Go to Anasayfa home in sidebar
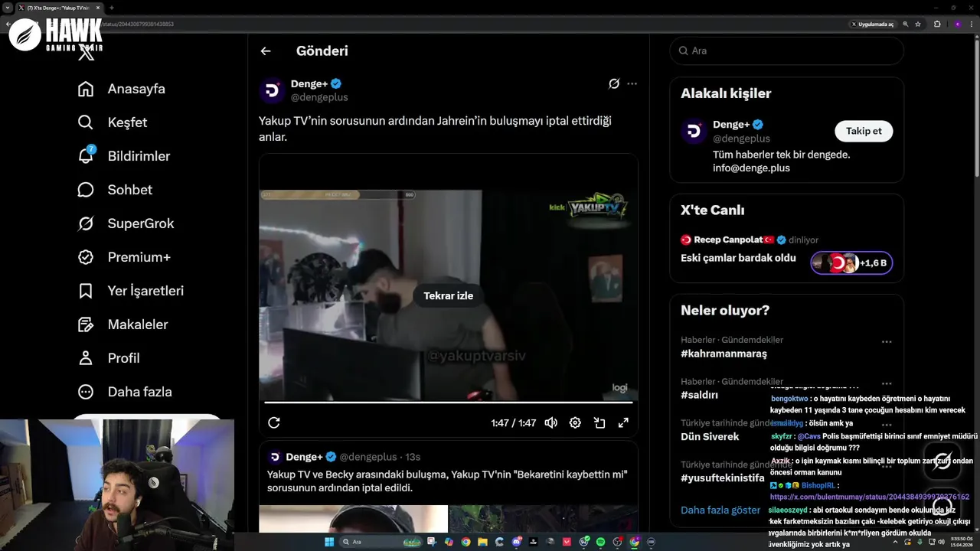Screen dimensions: 980x551 121,89
